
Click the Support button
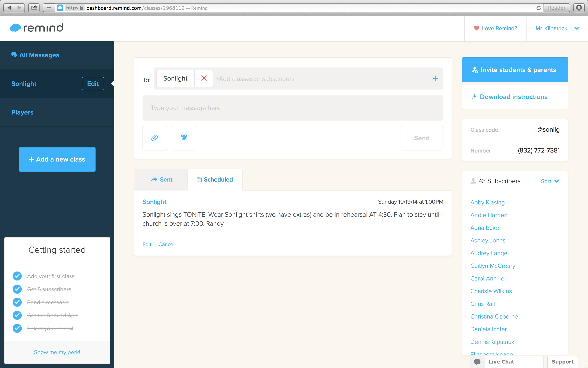click(x=562, y=362)
